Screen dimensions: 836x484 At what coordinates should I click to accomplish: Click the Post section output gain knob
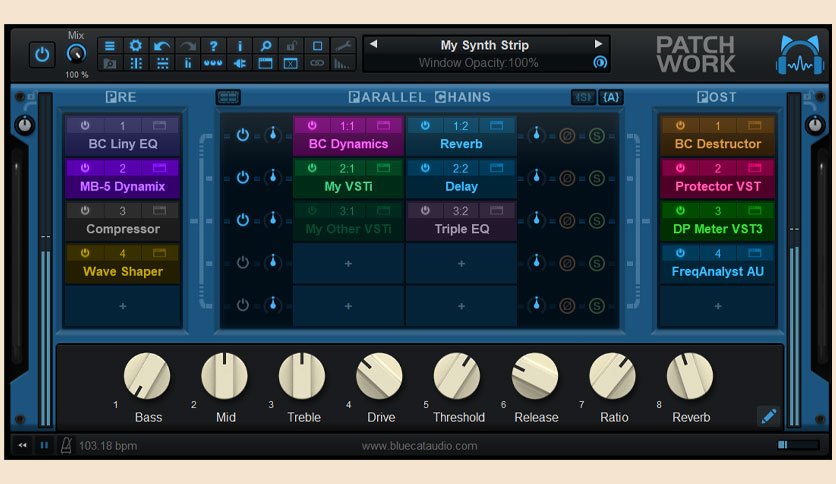point(815,125)
